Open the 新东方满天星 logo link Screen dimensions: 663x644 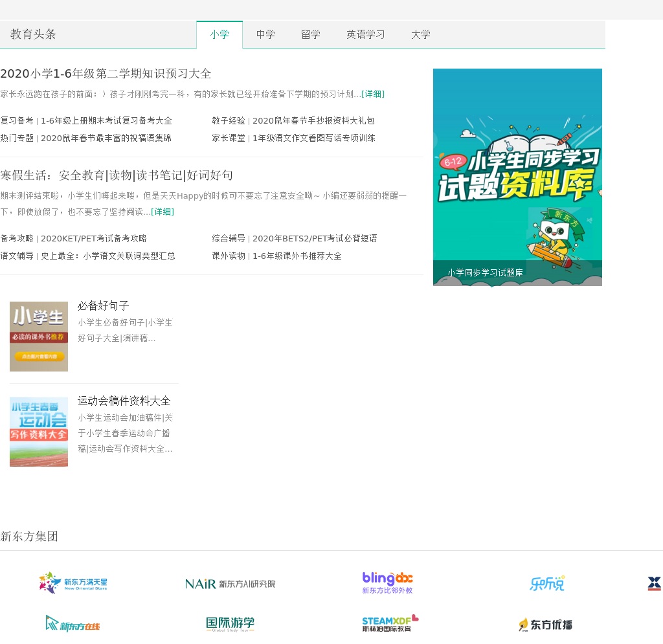click(73, 583)
